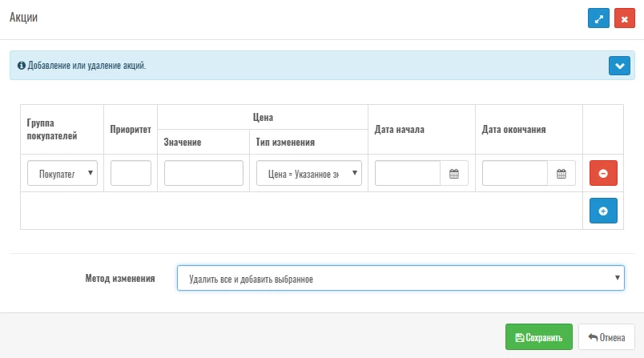Open the Метод изменения dropdown
The image size is (644, 358).
400,279
